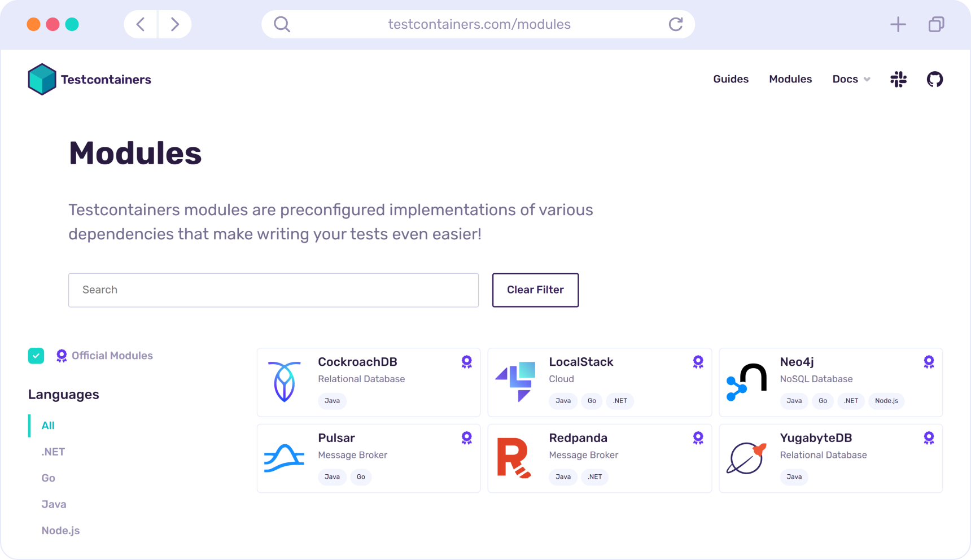Viewport: 971px width, 560px height.
Task: Click the Java tag on CockroachDB card
Action: click(x=332, y=401)
